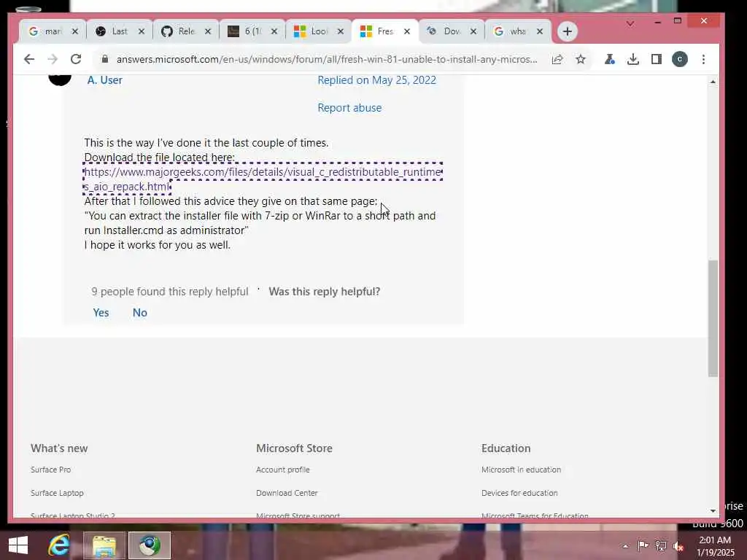The width and height of the screenshot is (747, 560).
Task: Click the muted volume tray icon
Action: (678, 546)
